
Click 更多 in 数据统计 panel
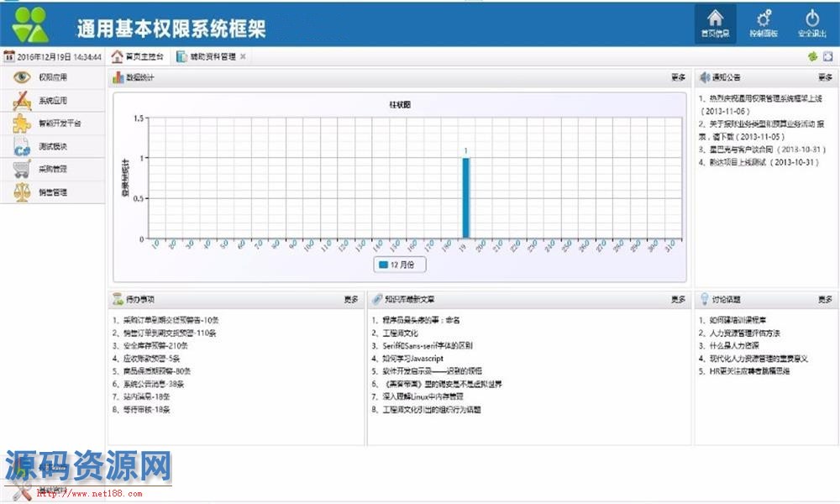pyautogui.click(x=678, y=77)
